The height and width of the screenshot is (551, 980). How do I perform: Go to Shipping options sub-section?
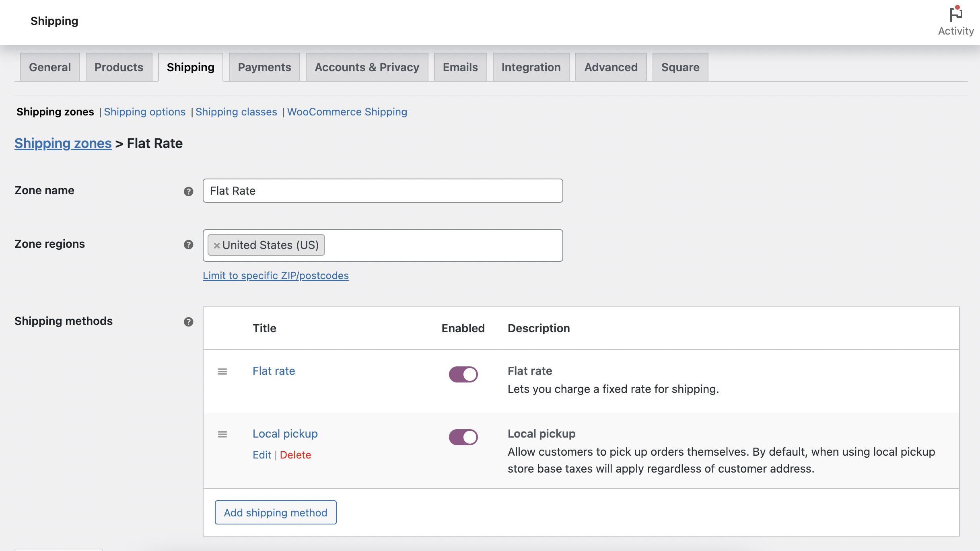click(x=145, y=112)
